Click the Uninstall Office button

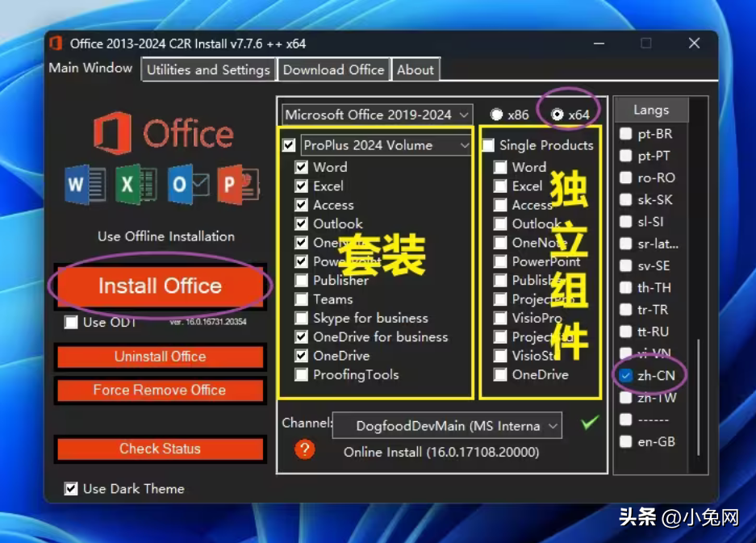point(160,357)
